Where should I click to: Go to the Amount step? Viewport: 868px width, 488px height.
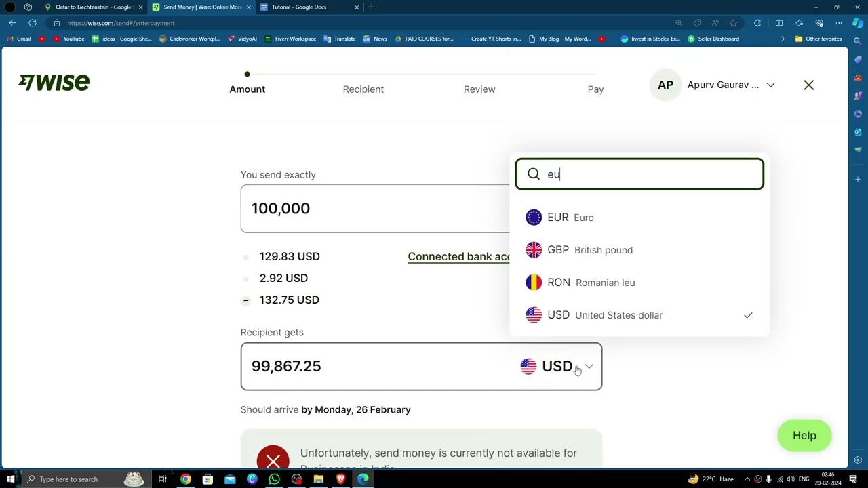[247, 89]
